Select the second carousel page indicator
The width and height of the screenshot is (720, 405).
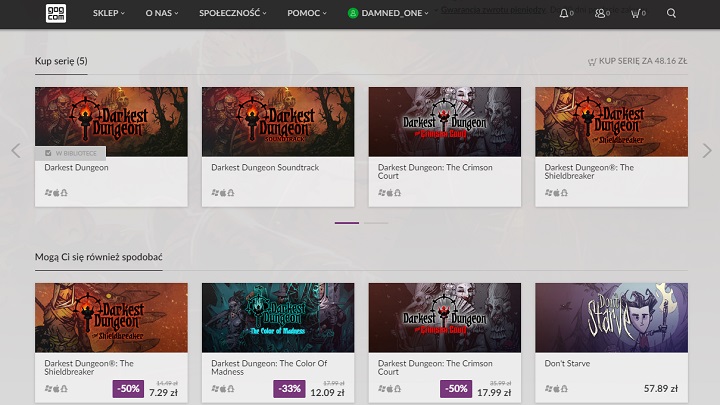(x=376, y=223)
